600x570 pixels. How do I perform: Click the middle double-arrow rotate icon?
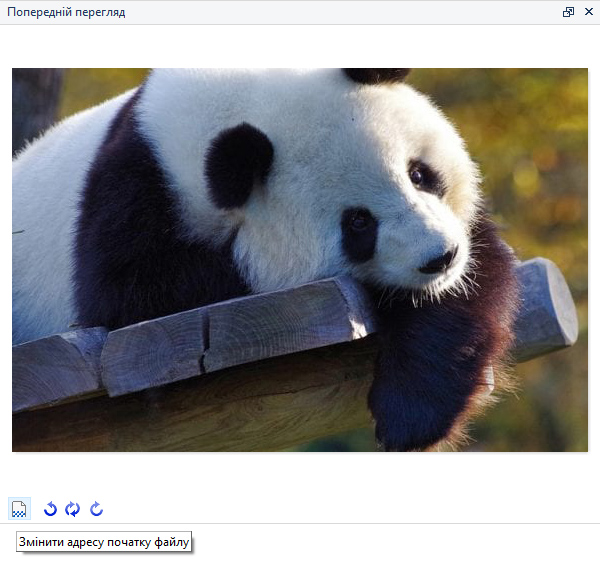tap(73, 509)
